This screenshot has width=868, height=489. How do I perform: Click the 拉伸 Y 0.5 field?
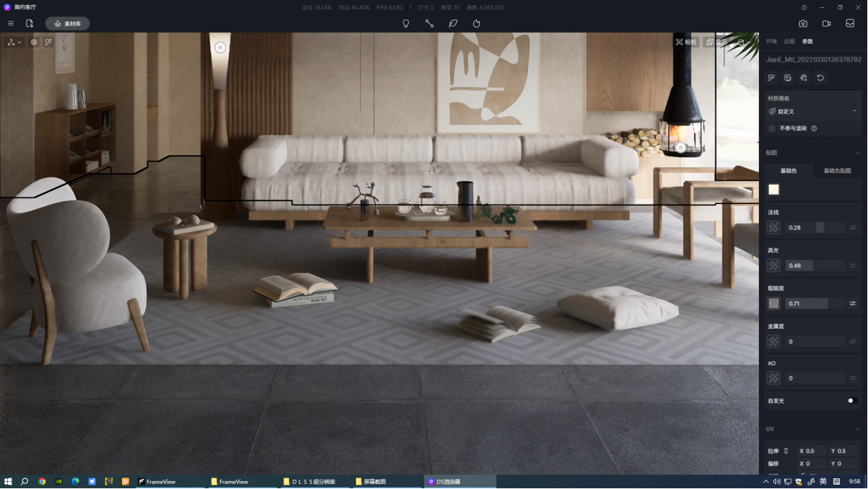point(844,451)
